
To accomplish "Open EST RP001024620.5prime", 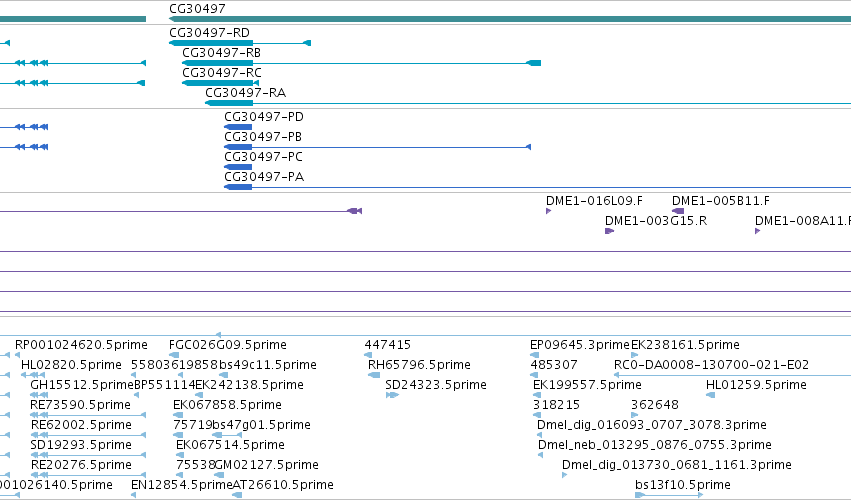I will (81, 345).
